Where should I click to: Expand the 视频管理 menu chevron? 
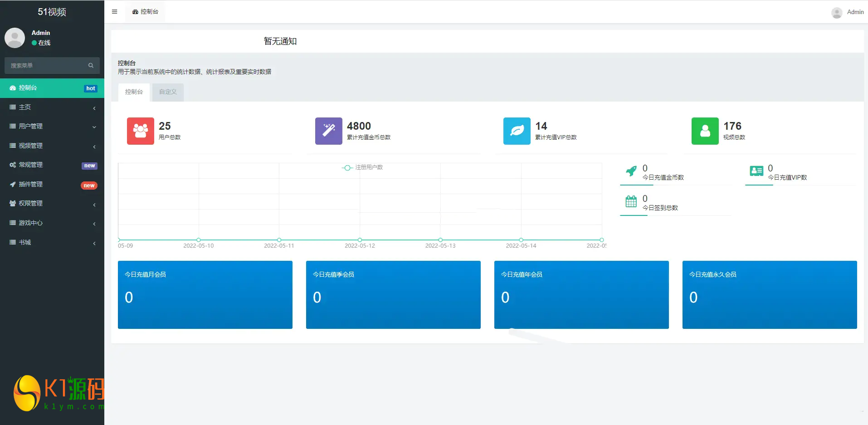[x=94, y=147]
